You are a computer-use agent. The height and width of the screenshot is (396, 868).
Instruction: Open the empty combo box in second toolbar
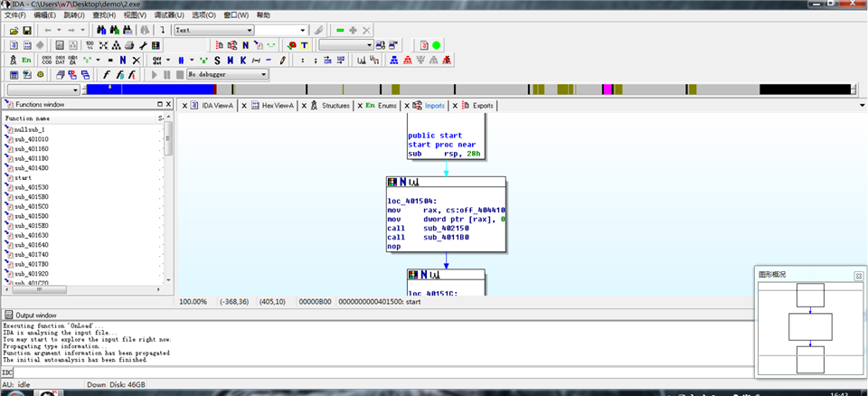(346, 45)
